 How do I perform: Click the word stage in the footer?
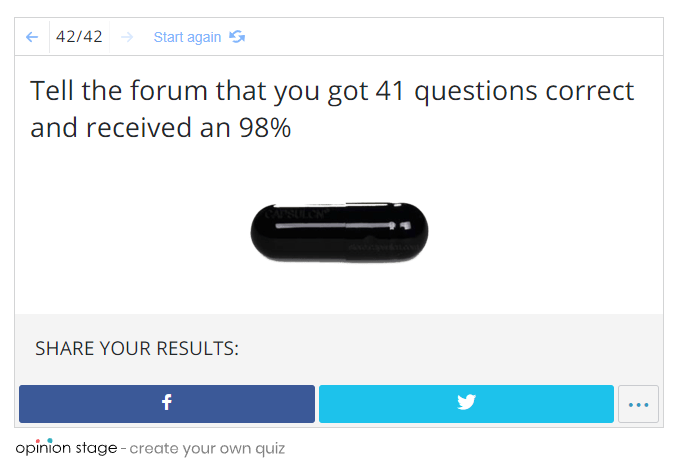point(97,448)
